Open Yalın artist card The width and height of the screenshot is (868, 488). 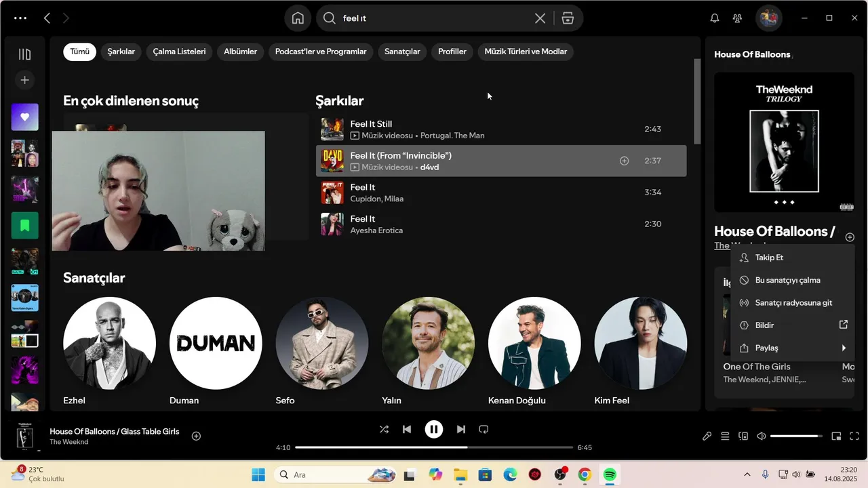[x=428, y=350]
